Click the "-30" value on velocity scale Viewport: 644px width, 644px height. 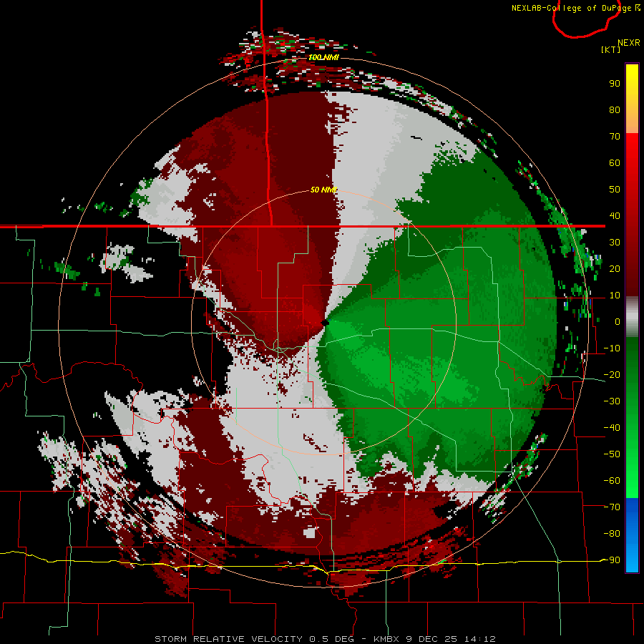[x=612, y=401]
